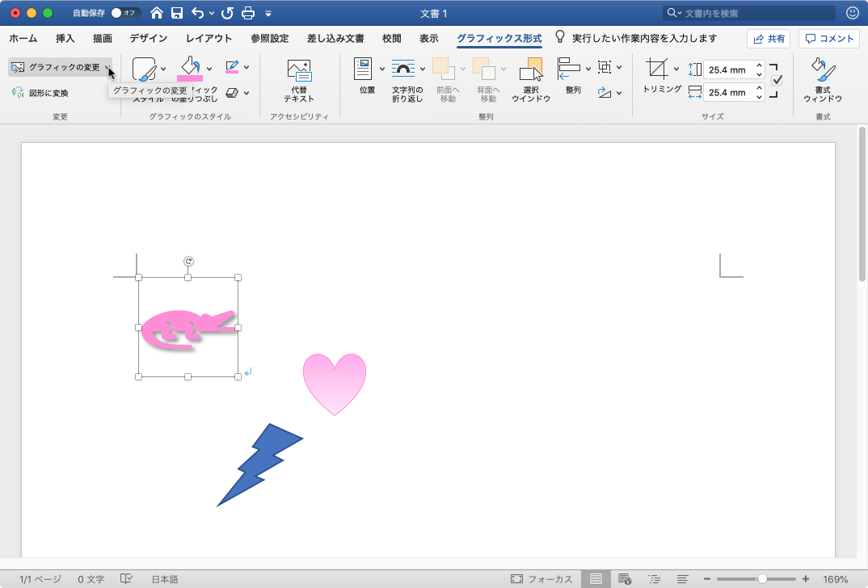Viewport: 868px width, 588px height.
Task: Click the Focus (フォーカス) mode button
Action: [541, 578]
